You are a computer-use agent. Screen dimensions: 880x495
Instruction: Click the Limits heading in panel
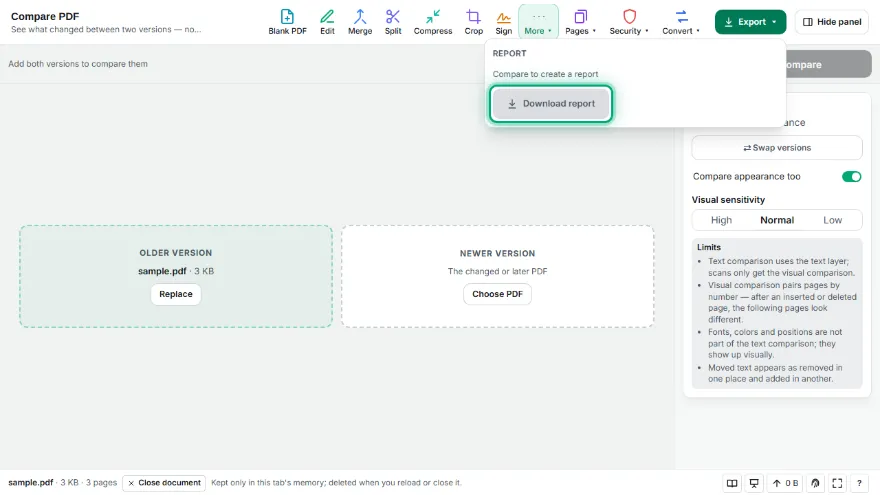click(709, 247)
